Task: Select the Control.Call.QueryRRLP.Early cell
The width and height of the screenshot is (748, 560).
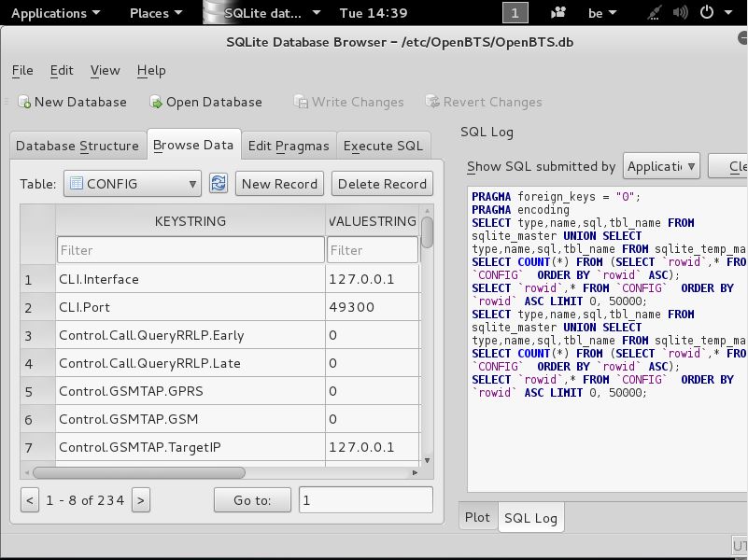Action: (x=191, y=335)
